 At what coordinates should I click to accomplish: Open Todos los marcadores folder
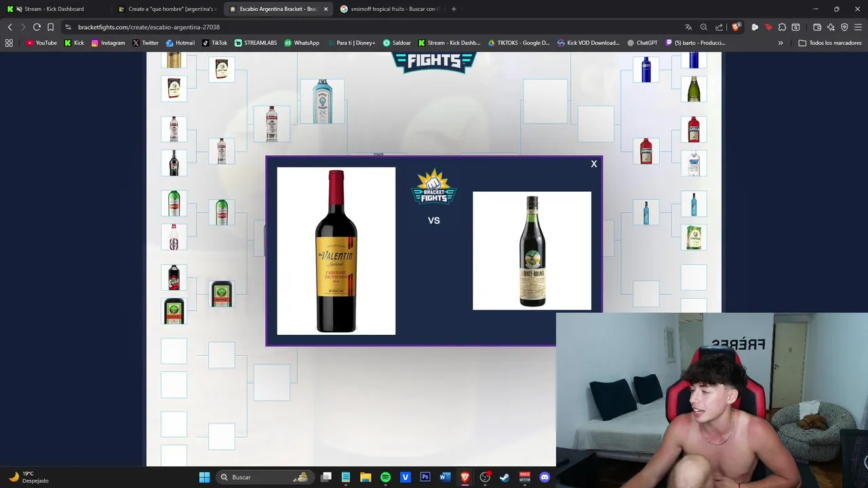point(830,43)
